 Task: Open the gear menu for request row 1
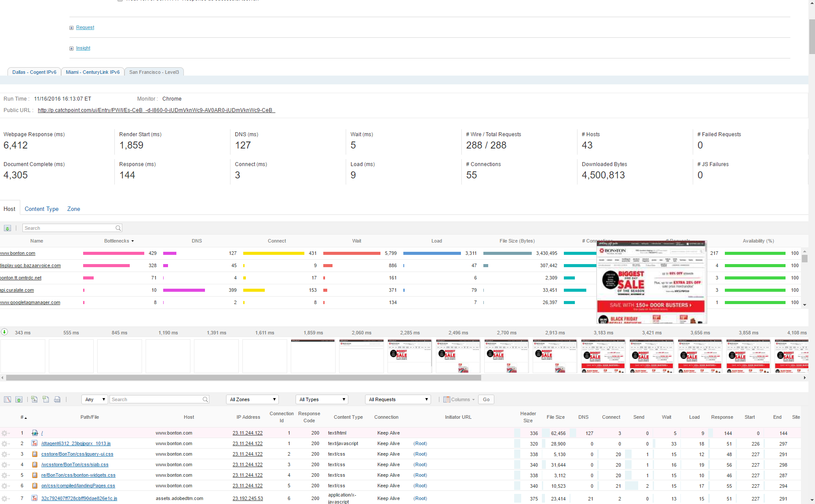[5, 433]
